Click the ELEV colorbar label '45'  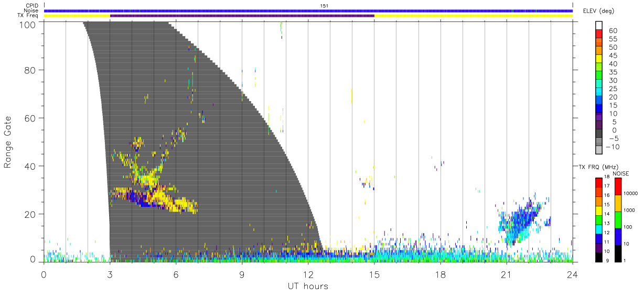(613, 56)
